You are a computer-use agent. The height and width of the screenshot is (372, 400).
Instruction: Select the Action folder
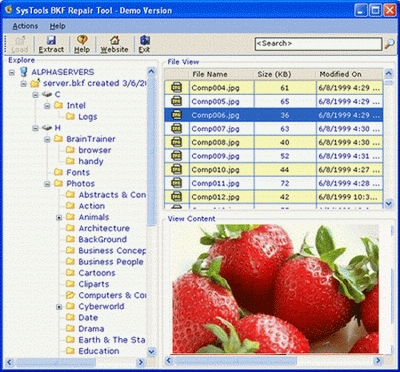92,206
